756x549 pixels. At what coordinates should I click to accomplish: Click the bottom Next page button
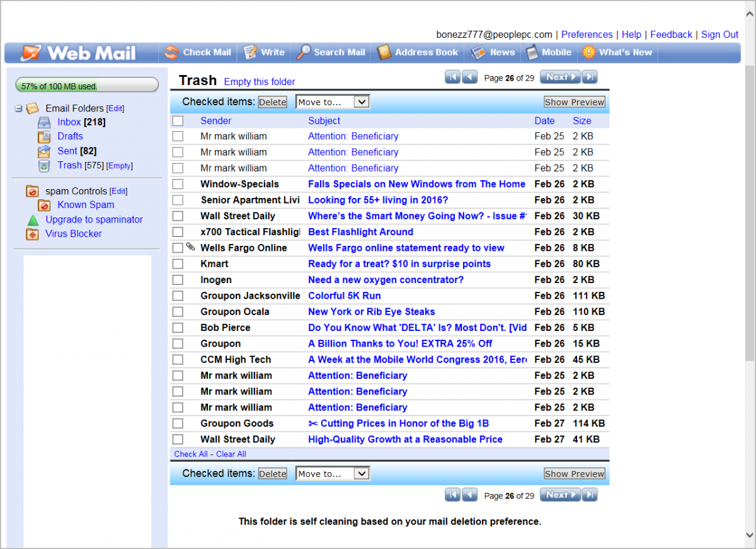pyautogui.click(x=561, y=495)
